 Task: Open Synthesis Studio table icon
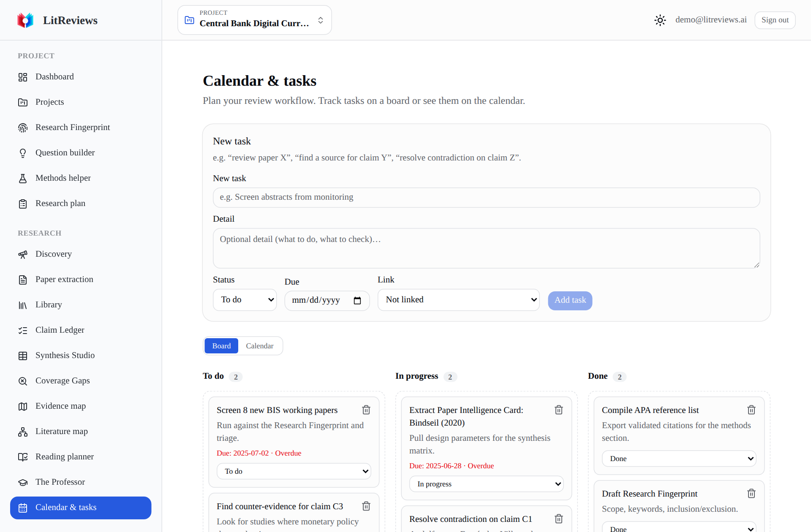23,356
